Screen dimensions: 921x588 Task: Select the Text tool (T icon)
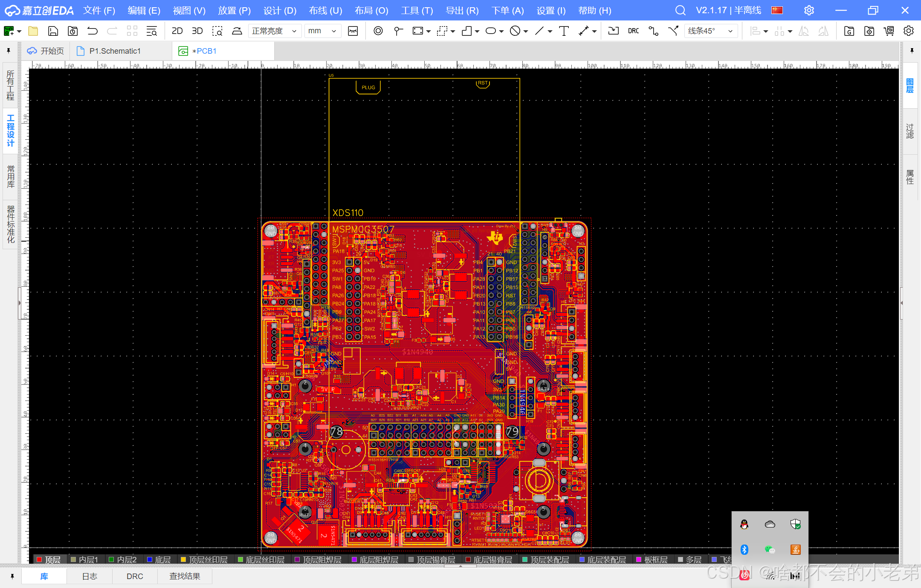coord(564,31)
